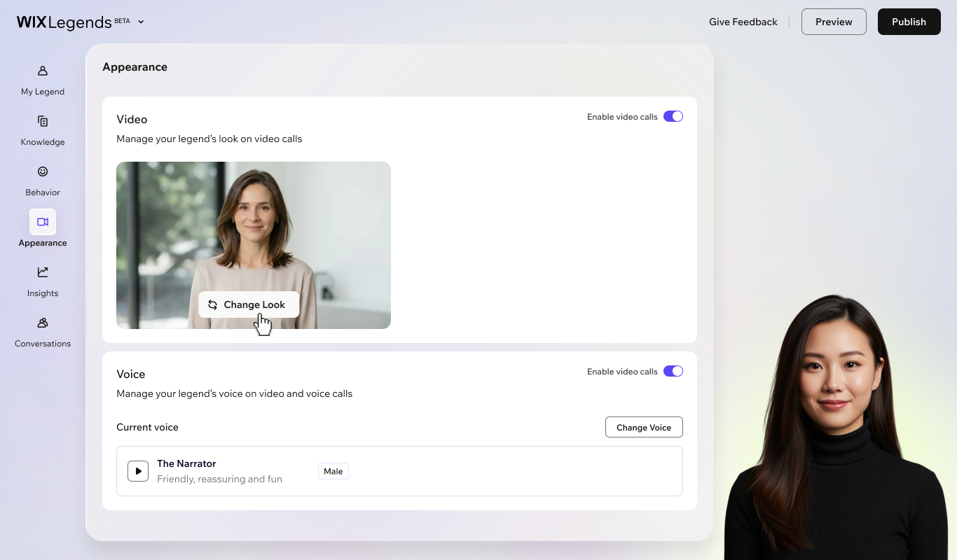Screen dimensions: 957x560
Task: Click the refresh icon in Change Look
Action: [212, 304]
